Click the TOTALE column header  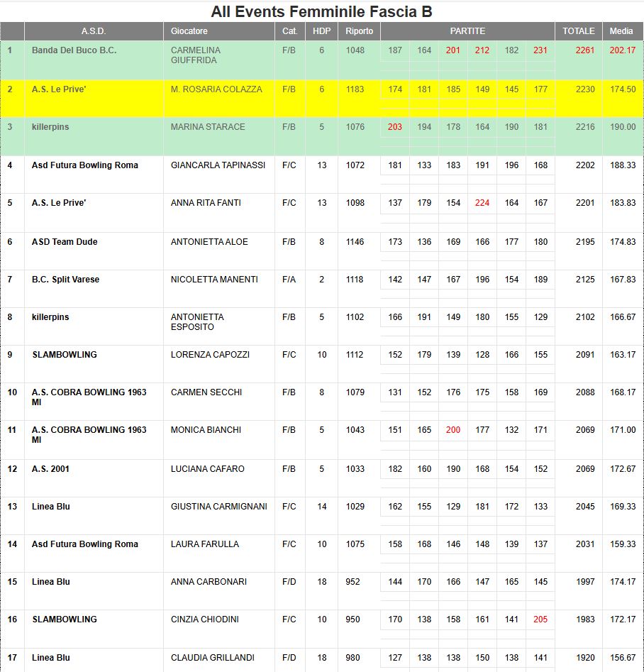[578, 31]
